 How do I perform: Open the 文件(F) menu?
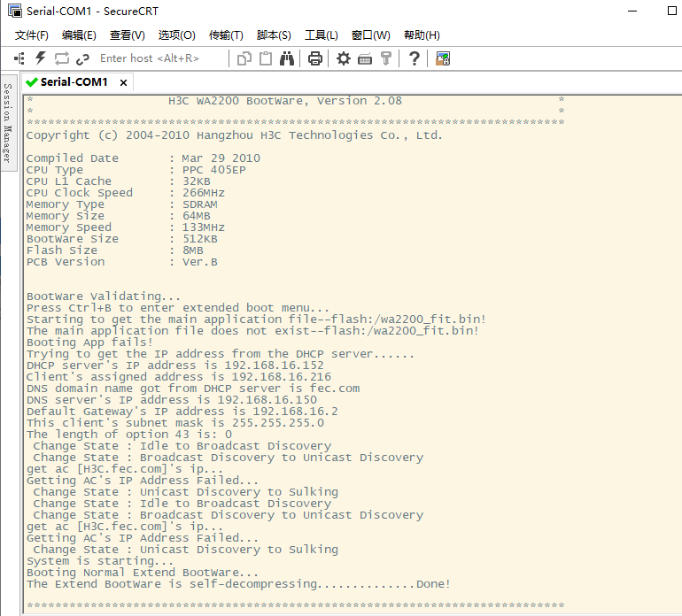tap(31, 35)
